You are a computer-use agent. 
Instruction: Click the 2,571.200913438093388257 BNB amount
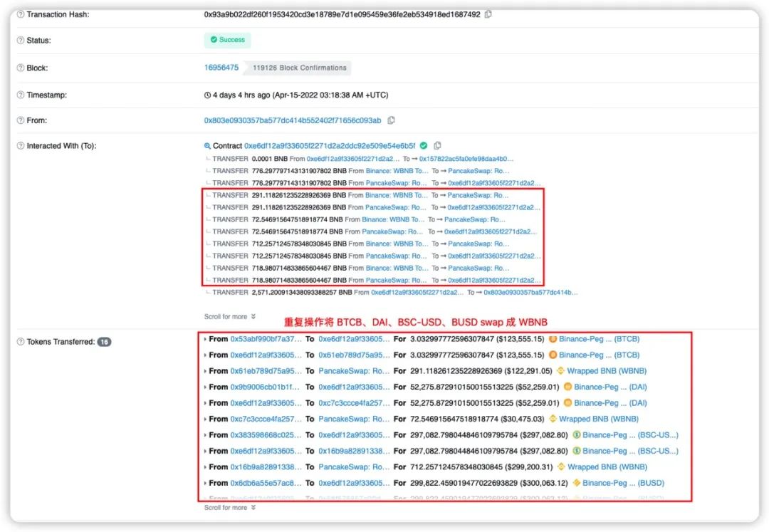(x=302, y=292)
